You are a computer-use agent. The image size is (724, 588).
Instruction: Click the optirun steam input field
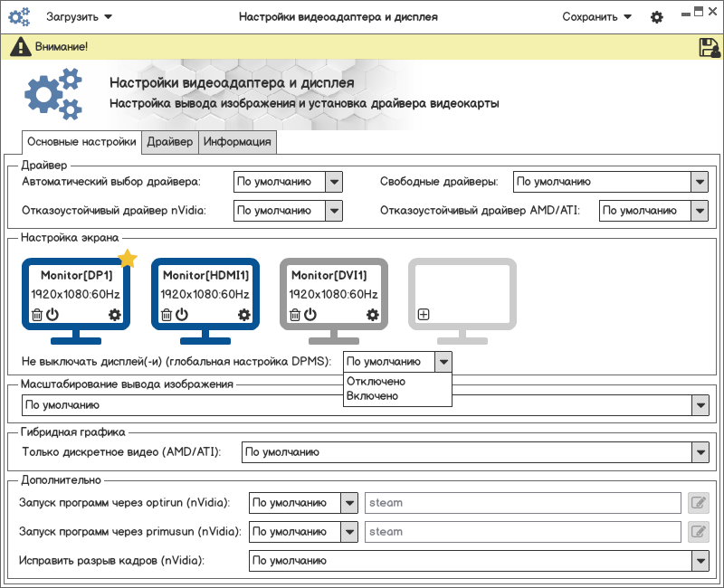click(523, 503)
